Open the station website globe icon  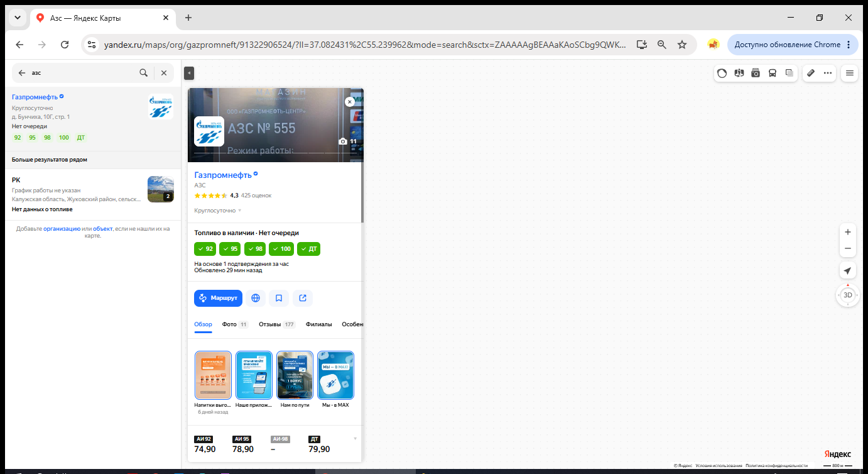point(256,298)
